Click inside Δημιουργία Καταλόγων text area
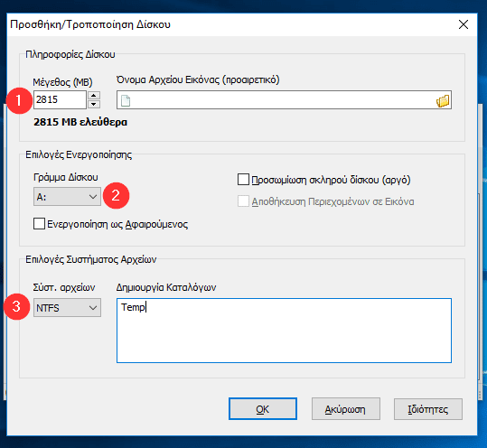Screen dimensions: 487x448 coord(284,331)
